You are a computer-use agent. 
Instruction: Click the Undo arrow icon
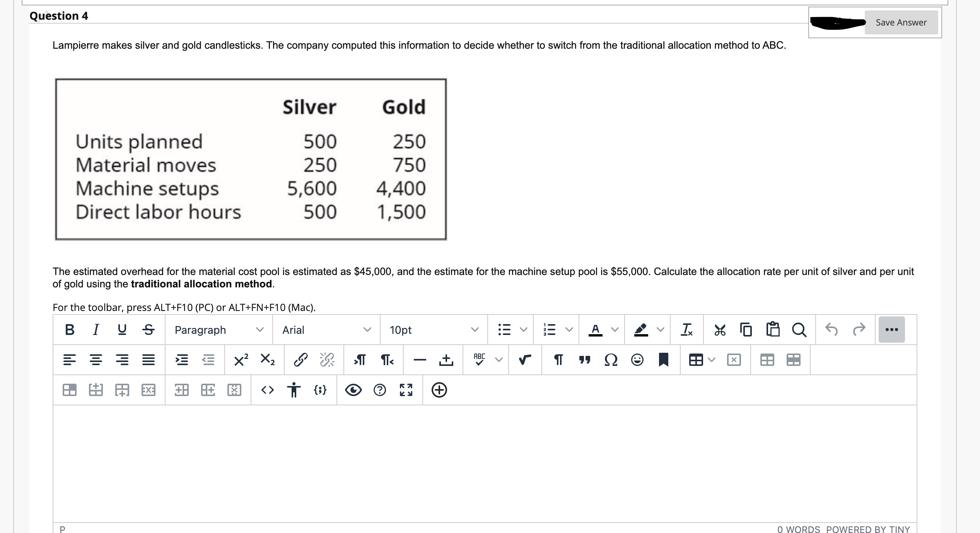(x=831, y=330)
